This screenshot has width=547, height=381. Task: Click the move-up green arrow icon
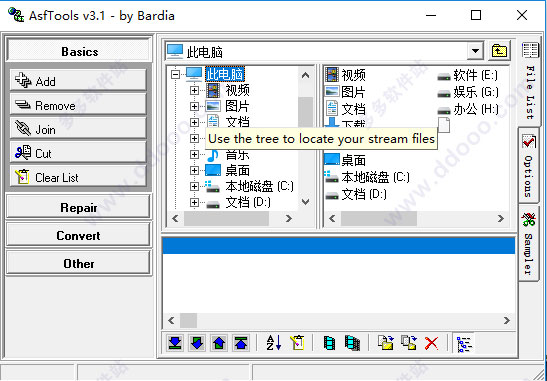219,343
